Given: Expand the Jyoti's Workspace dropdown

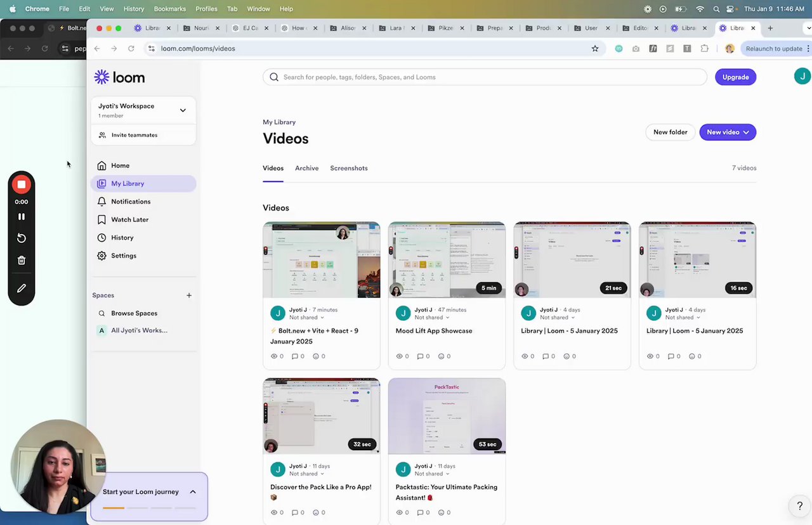Looking at the screenshot, I should [143, 110].
